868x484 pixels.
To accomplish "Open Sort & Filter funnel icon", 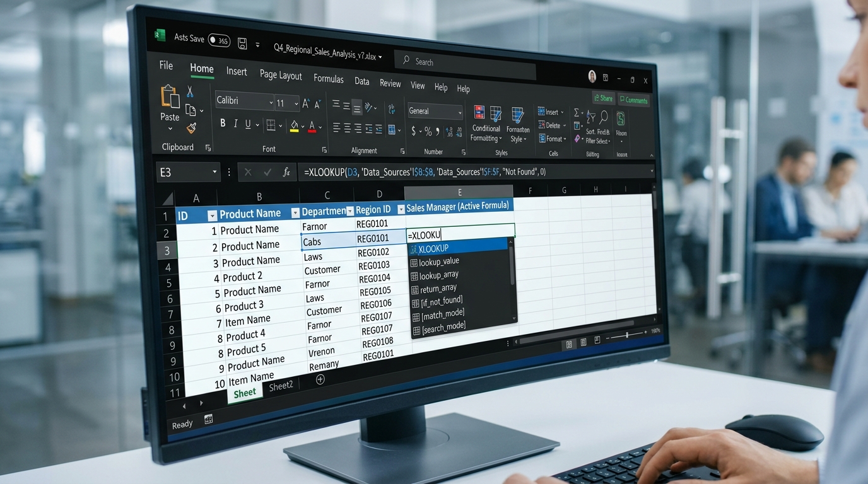I will tap(591, 117).
